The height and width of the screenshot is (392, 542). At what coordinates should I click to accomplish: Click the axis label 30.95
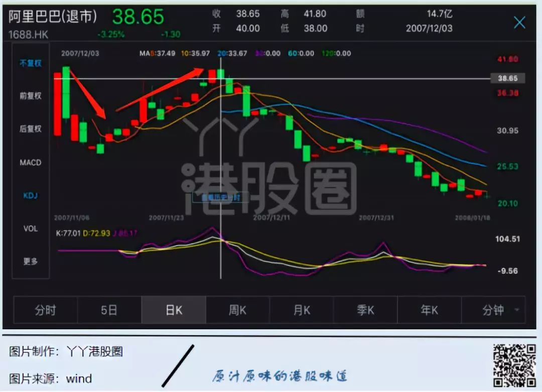click(507, 130)
